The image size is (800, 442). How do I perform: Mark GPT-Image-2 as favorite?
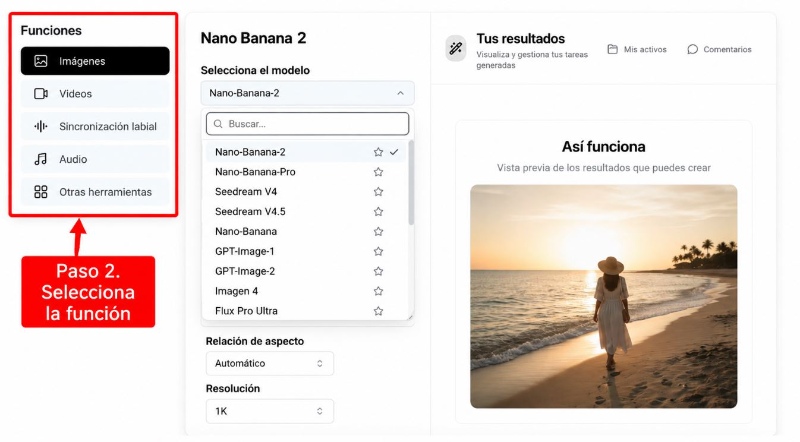[x=378, y=272]
